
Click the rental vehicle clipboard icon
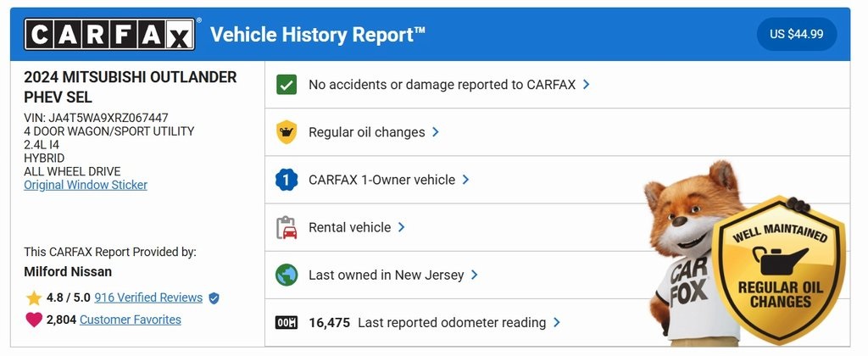pos(287,227)
